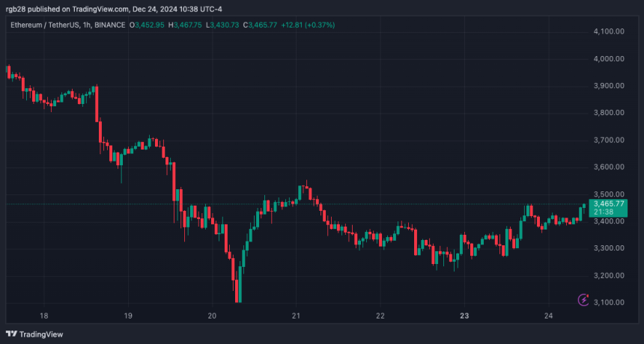The height and width of the screenshot is (344, 644).
Task: Click the purple lightning flash icon
Action: click(x=583, y=300)
